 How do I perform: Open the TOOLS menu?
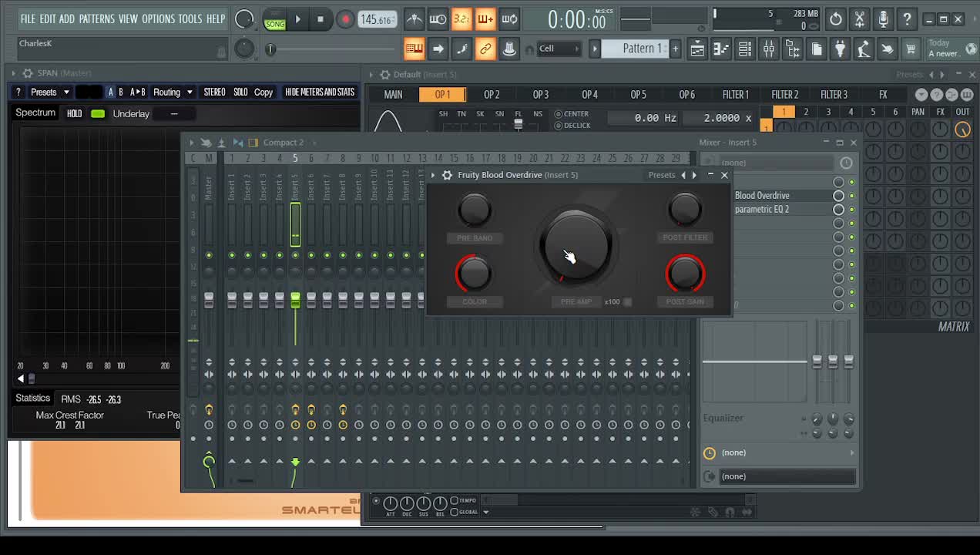190,18
